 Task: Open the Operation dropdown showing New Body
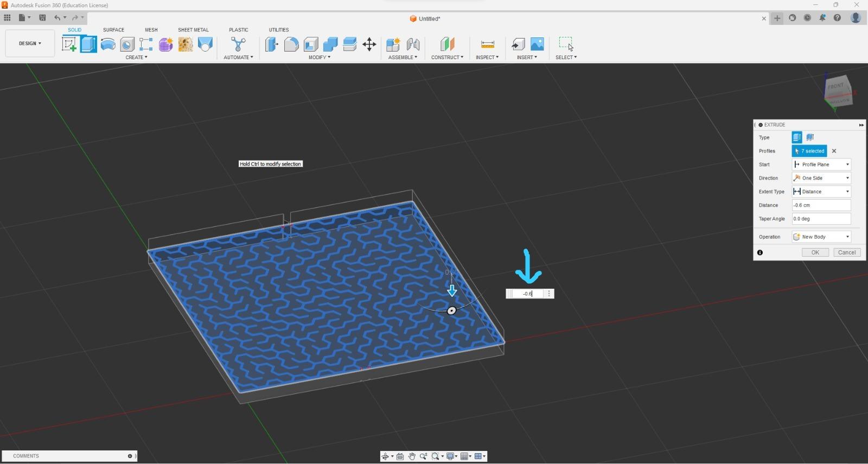click(x=821, y=237)
